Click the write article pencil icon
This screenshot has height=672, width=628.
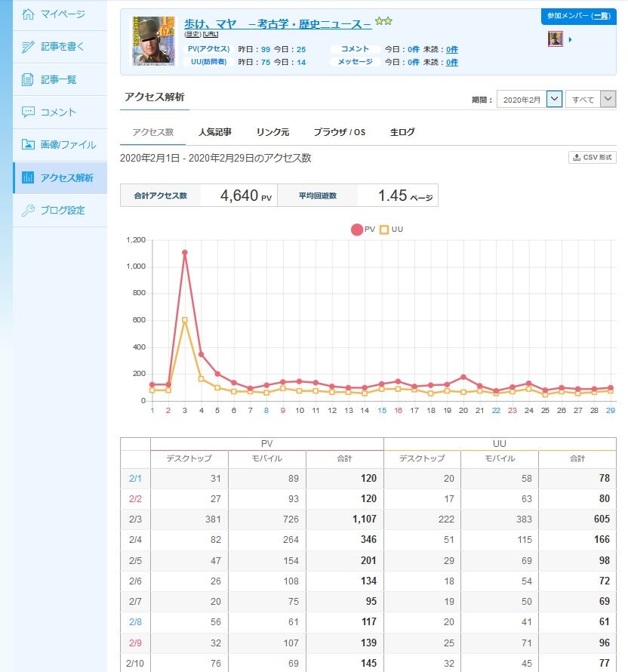tap(28, 47)
